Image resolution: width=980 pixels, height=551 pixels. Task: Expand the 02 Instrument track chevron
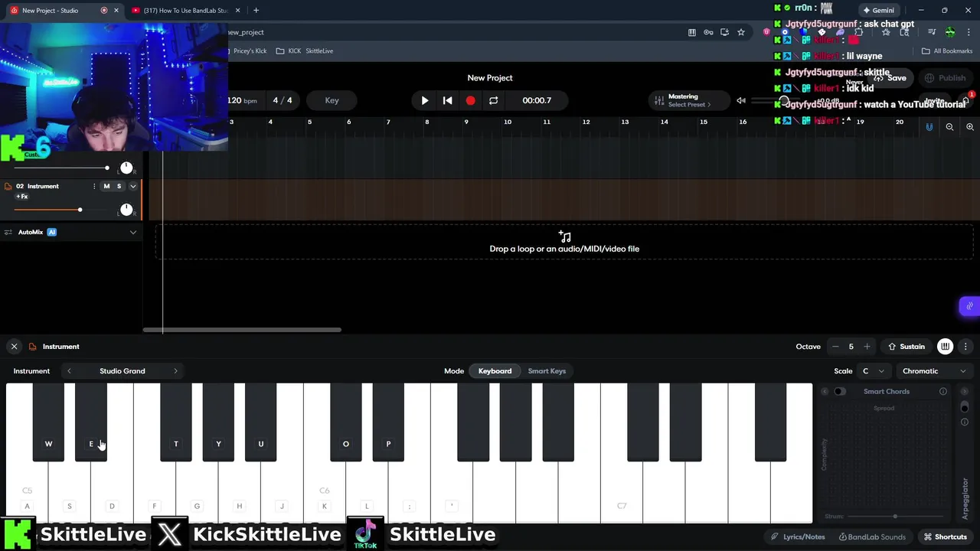pos(132,186)
